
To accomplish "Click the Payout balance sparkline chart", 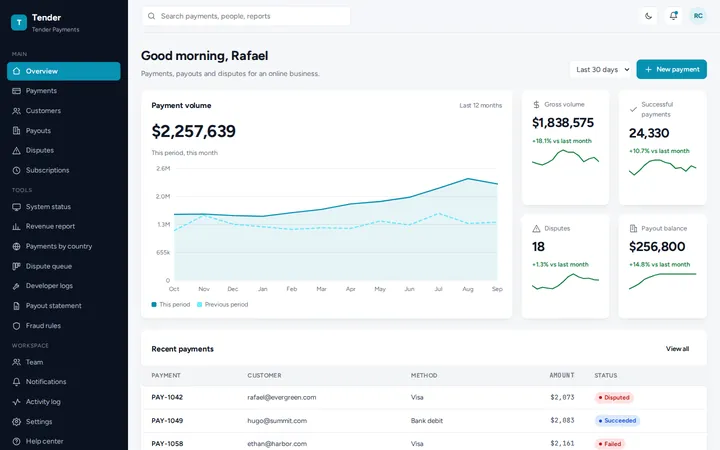I will (662, 281).
